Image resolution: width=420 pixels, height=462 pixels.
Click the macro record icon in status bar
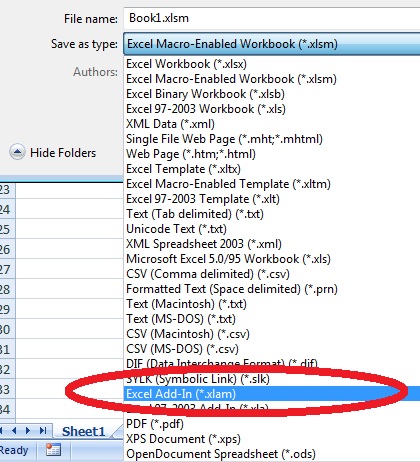(53, 450)
